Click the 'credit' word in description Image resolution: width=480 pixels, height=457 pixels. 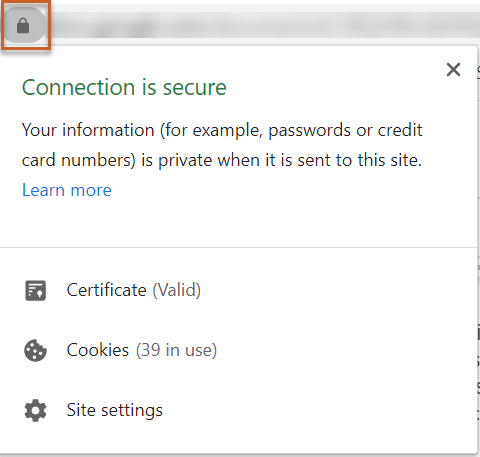(400, 130)
